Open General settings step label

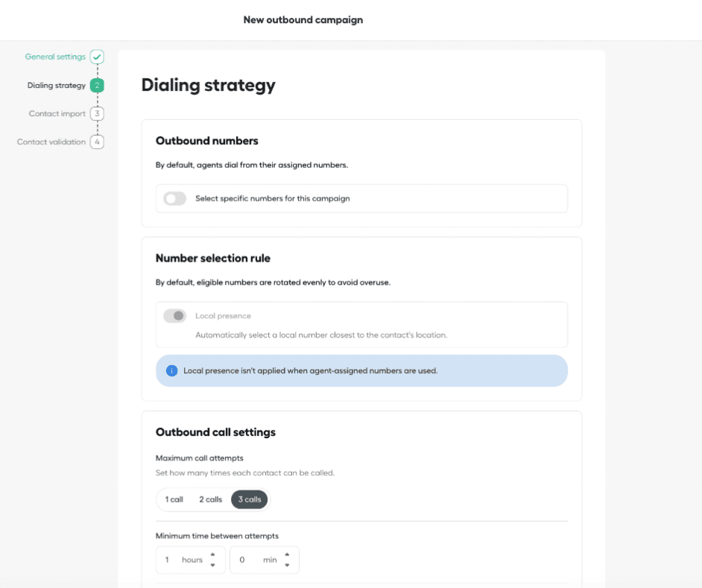pos(55,57)
